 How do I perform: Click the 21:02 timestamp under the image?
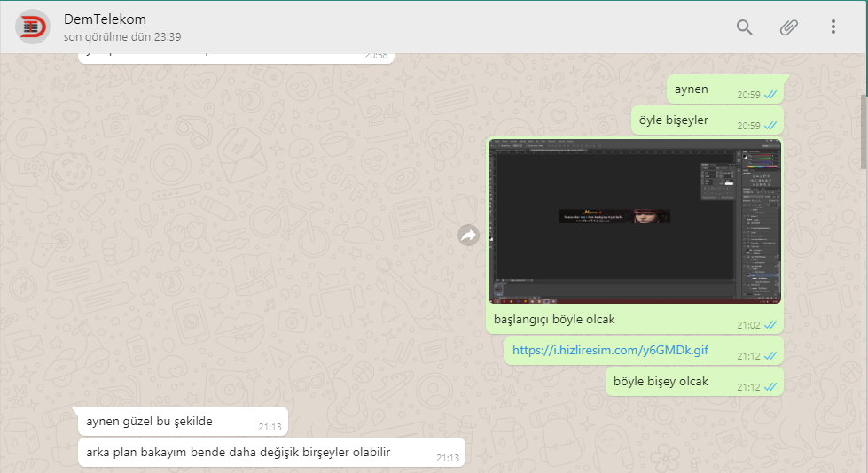748,325
